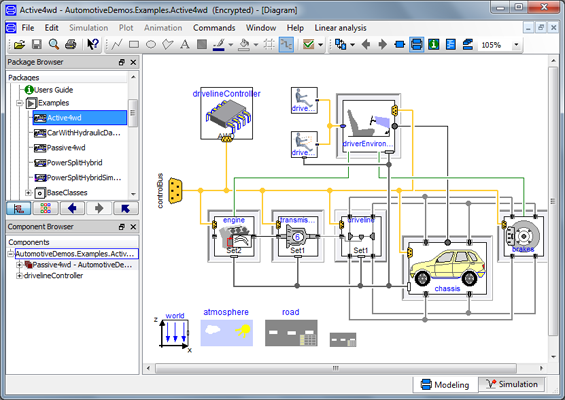565x400 pixels.
Task: Expand drivelineController component node
Action: click(x=19, y=276)
